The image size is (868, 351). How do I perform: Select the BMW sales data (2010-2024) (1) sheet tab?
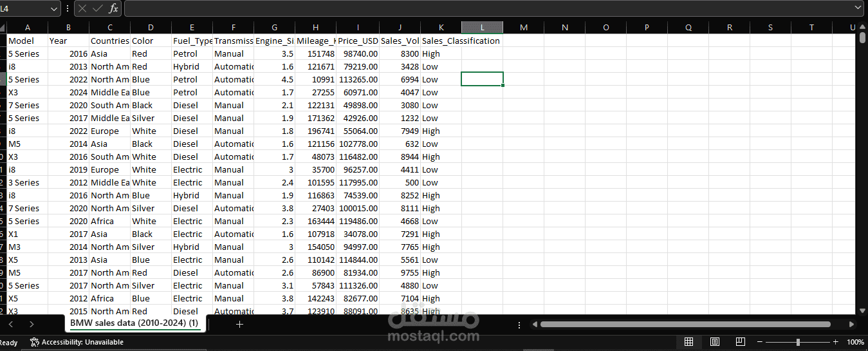point(134,323)
